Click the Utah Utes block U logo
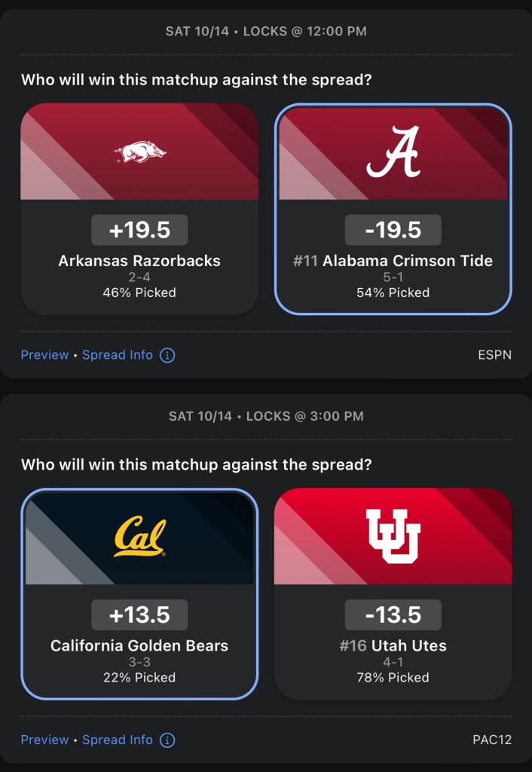This screenshot has height=772, width=532. point(393,536)
